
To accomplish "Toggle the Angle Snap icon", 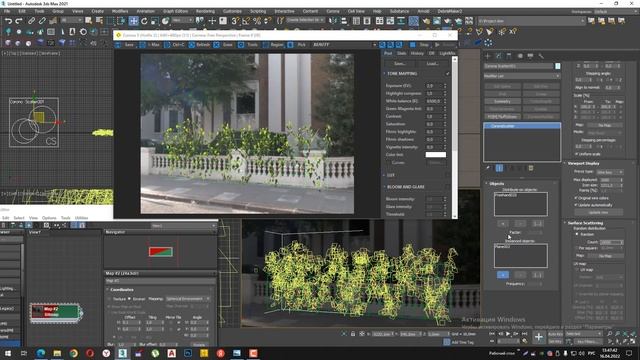I will pyautogui.click(x=246, y=20).
